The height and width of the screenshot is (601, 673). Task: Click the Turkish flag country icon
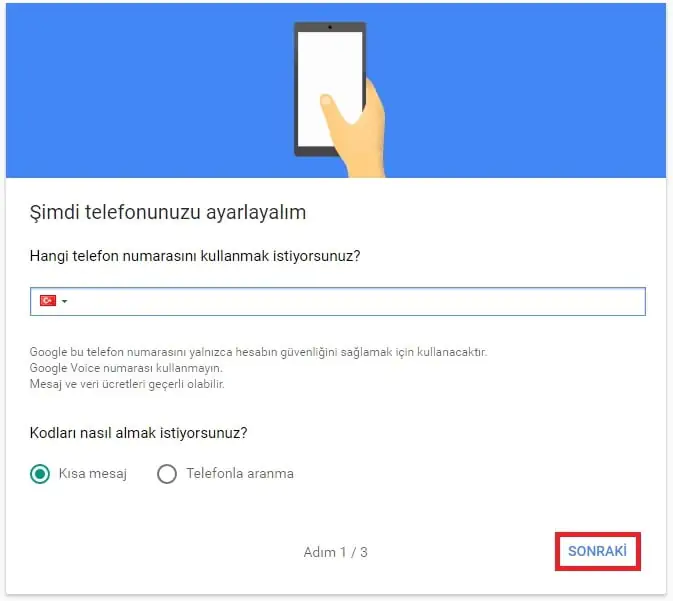pos(48,300)
